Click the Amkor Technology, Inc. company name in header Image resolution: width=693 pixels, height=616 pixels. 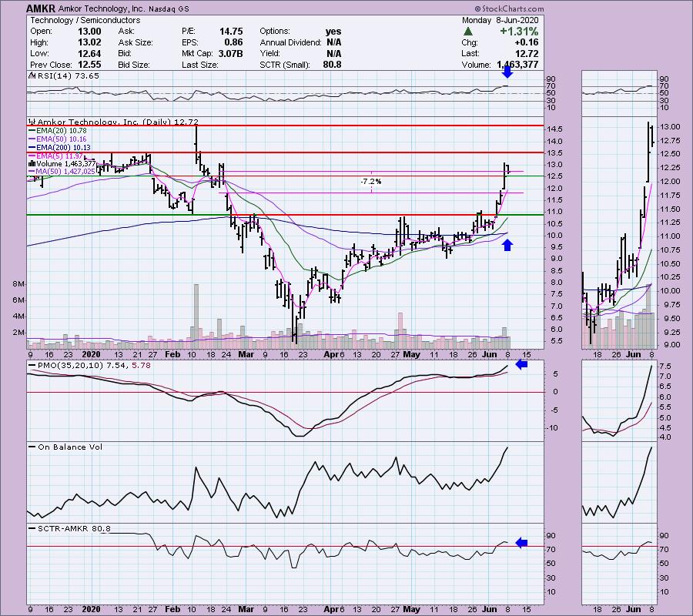tap(102, 8)
